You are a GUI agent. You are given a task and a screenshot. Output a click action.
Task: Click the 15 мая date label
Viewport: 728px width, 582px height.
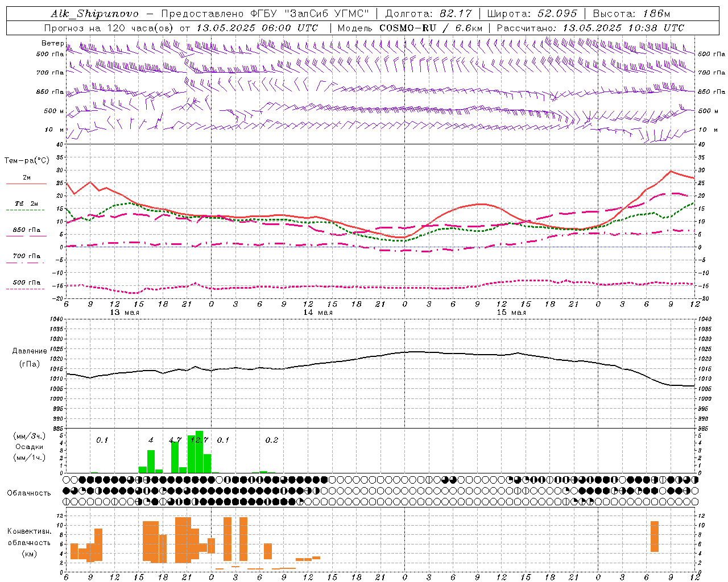click(511, 312)
